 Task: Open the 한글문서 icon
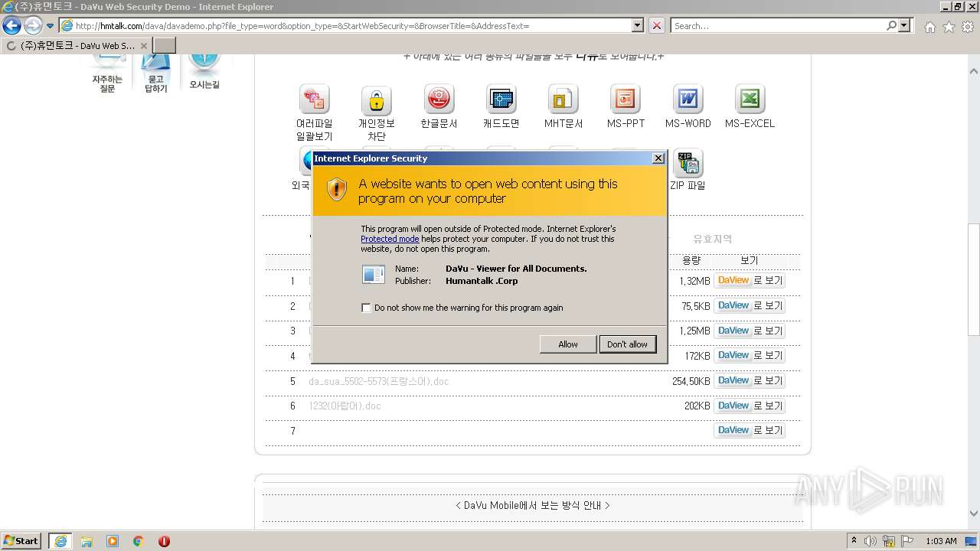click(x=439, y=99)
